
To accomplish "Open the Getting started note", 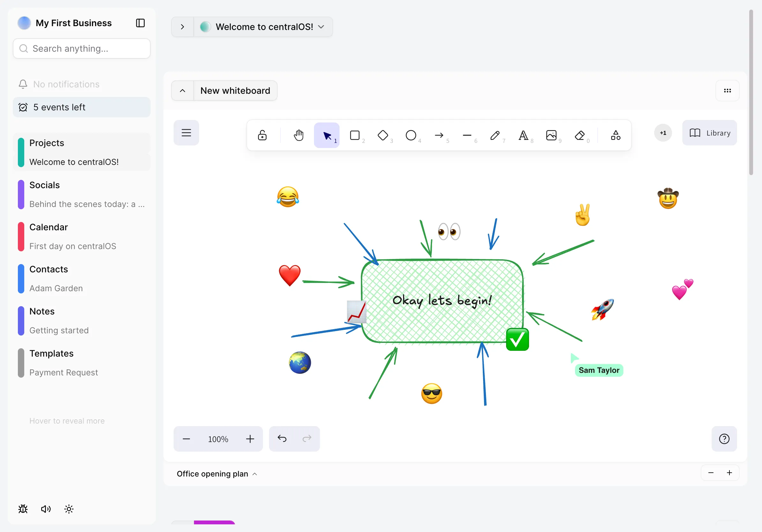I will point(59,330).
